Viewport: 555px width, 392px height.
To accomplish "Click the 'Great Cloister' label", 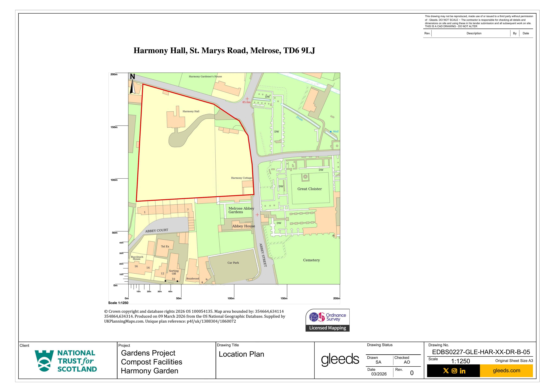I will pos(310,189).
